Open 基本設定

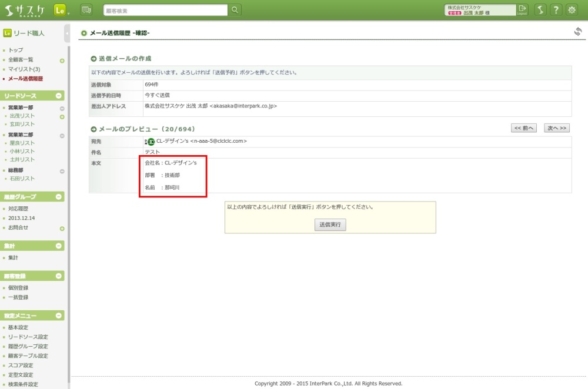pyautogui.click(x=18, y=327)
